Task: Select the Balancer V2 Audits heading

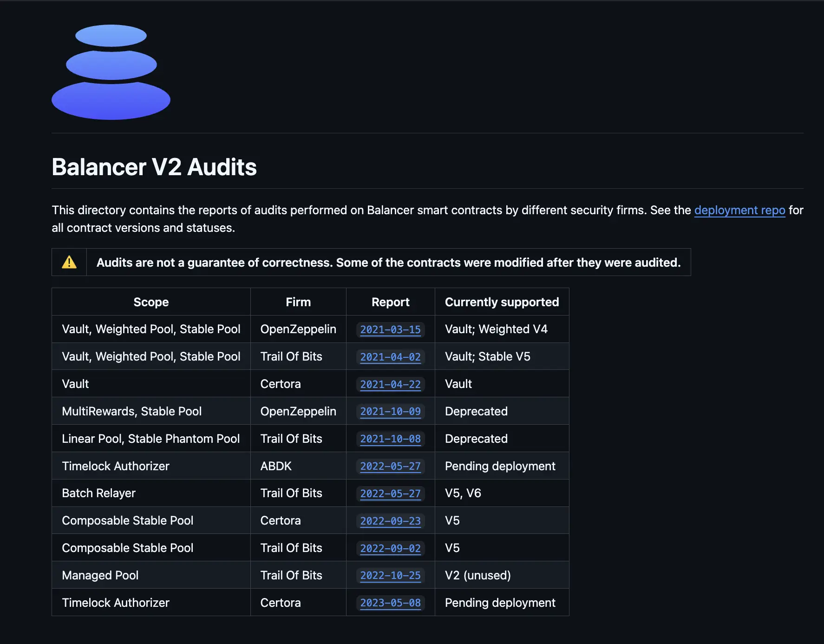Action: (x=154, y=167)
